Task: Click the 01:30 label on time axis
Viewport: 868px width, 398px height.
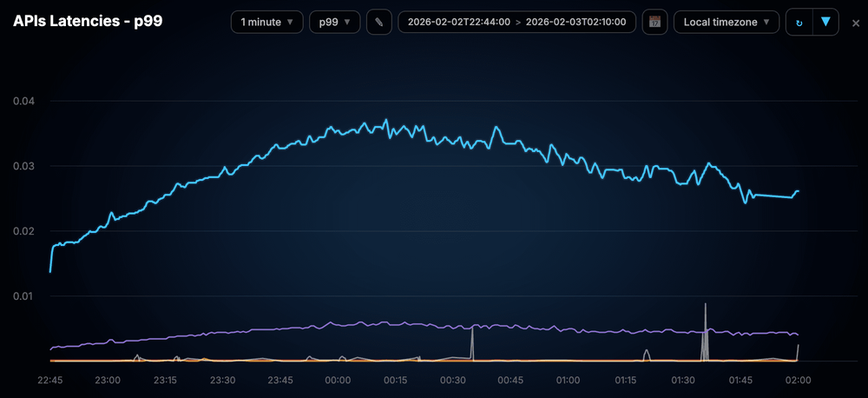Action: coord(683,380)
